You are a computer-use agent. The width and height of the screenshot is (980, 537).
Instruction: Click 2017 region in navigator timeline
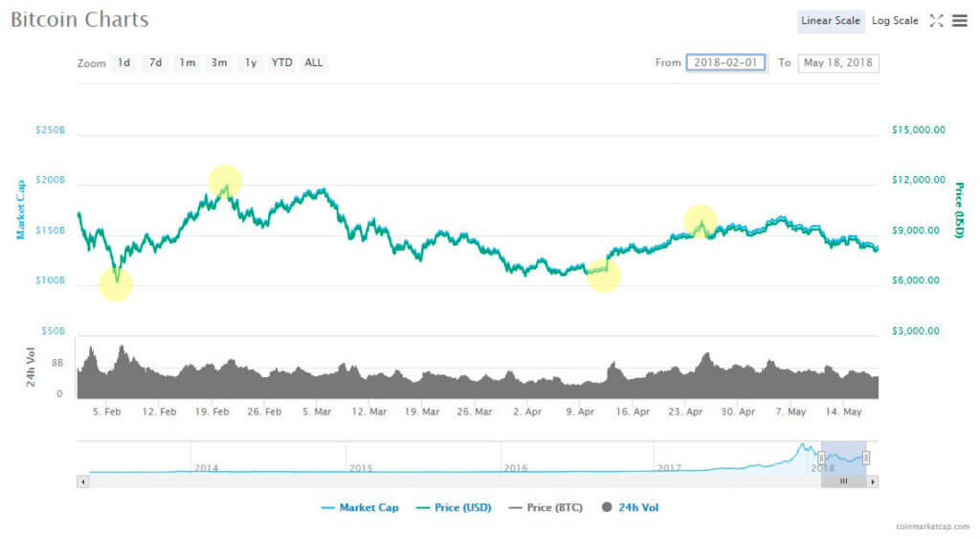tap(669, 468)
